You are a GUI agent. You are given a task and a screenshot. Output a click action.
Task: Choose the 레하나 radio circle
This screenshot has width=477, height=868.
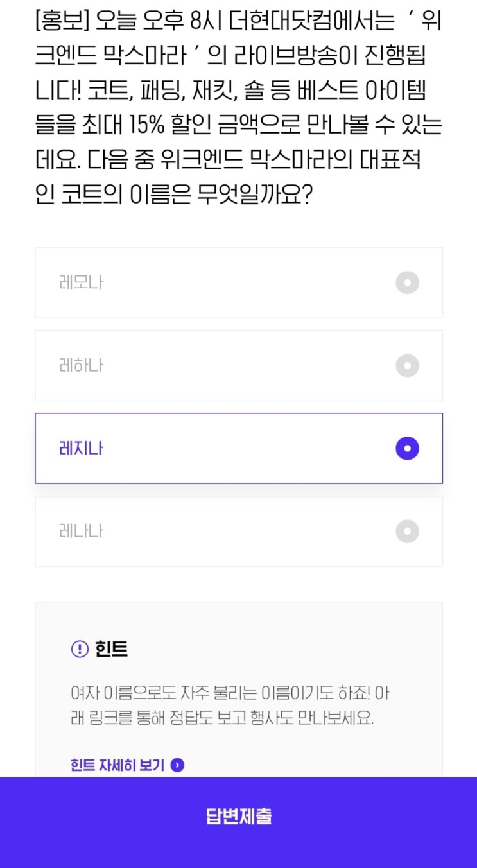407,366
